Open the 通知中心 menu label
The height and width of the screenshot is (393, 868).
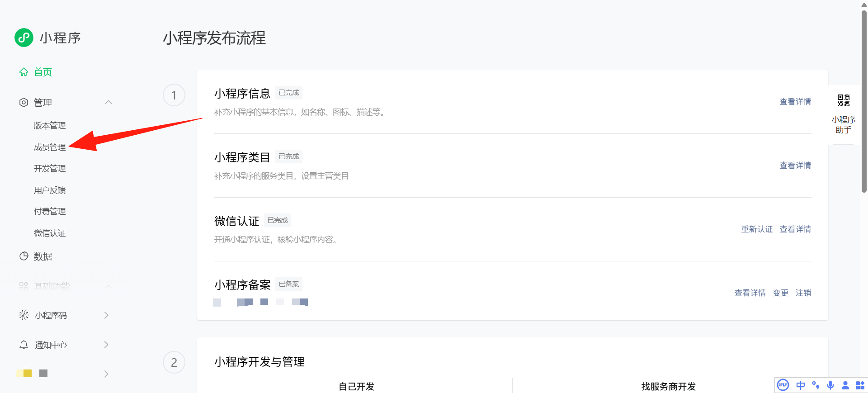pos(51,345)
